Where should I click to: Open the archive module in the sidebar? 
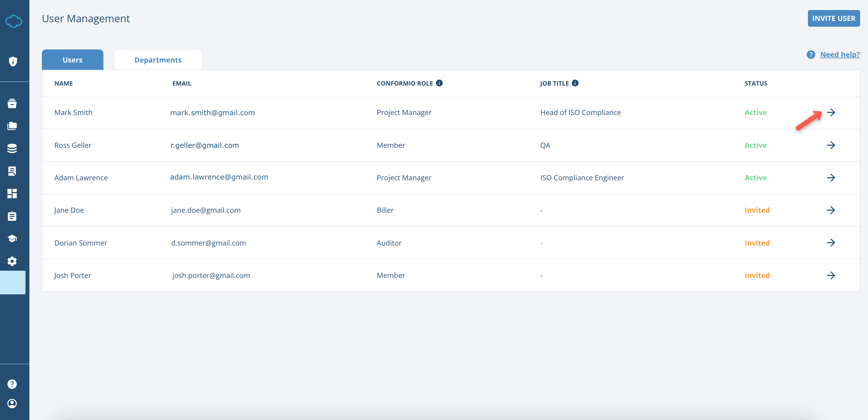click(12, 103)
